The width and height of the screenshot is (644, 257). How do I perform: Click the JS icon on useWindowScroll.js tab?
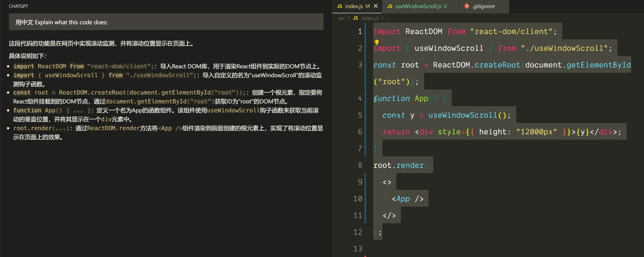coord(390,6)
